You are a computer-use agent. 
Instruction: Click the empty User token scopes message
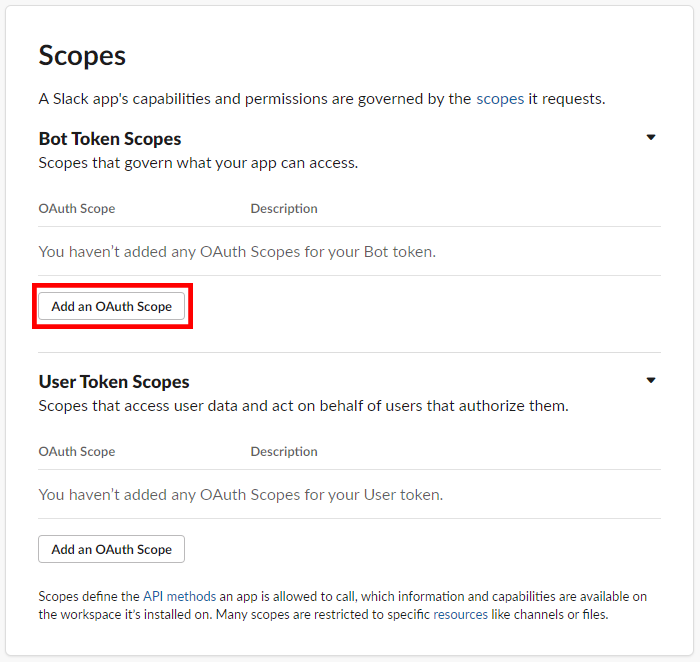240,495
